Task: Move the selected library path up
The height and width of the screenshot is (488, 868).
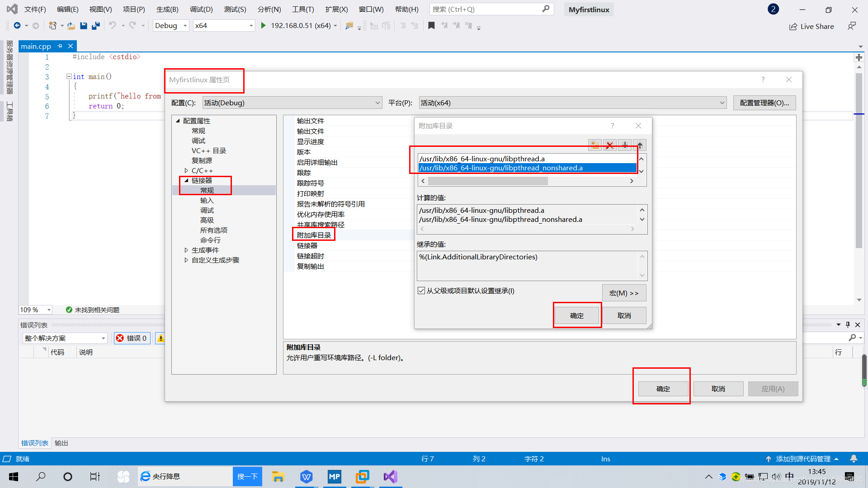Action: click(x=640, y=145)
